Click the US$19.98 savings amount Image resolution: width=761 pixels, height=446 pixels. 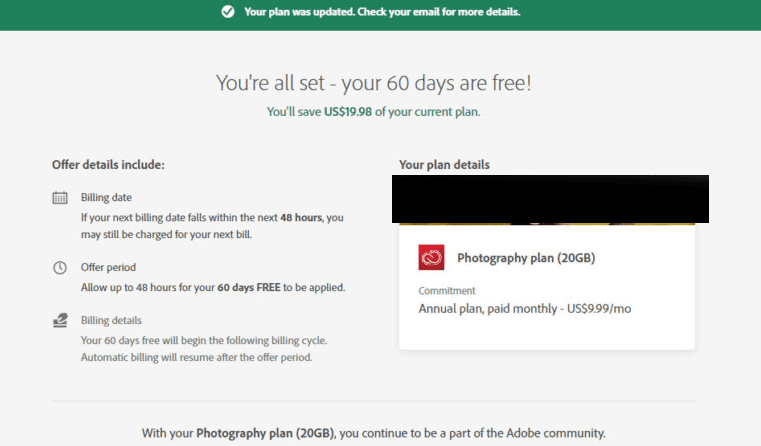point(348,112)
